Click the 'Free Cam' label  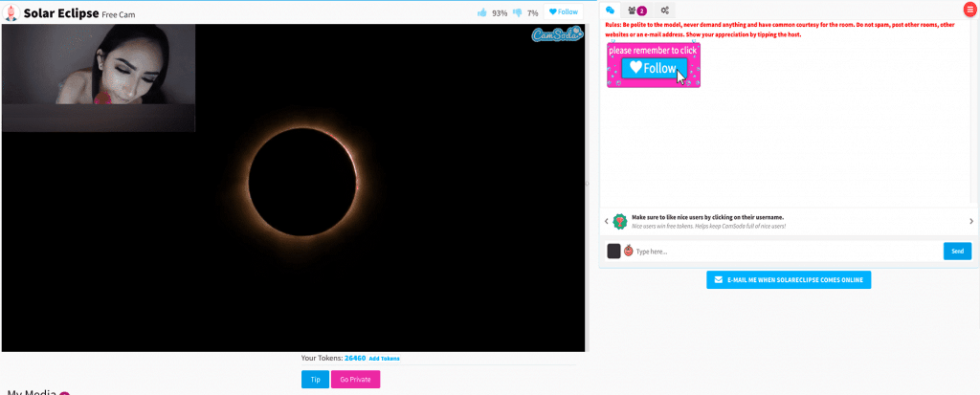tap(118, 14)
